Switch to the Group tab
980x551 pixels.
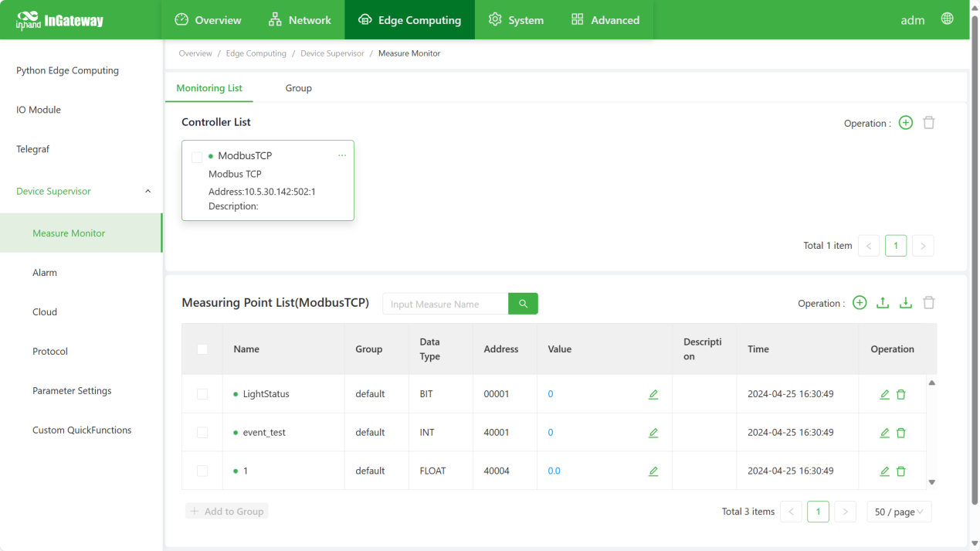click(x=298, y=88)
